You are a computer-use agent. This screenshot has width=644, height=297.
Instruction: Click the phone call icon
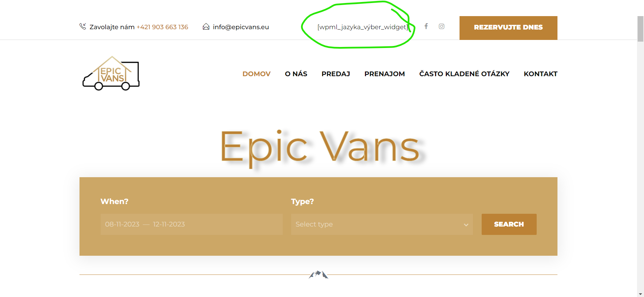coord(83,27)
